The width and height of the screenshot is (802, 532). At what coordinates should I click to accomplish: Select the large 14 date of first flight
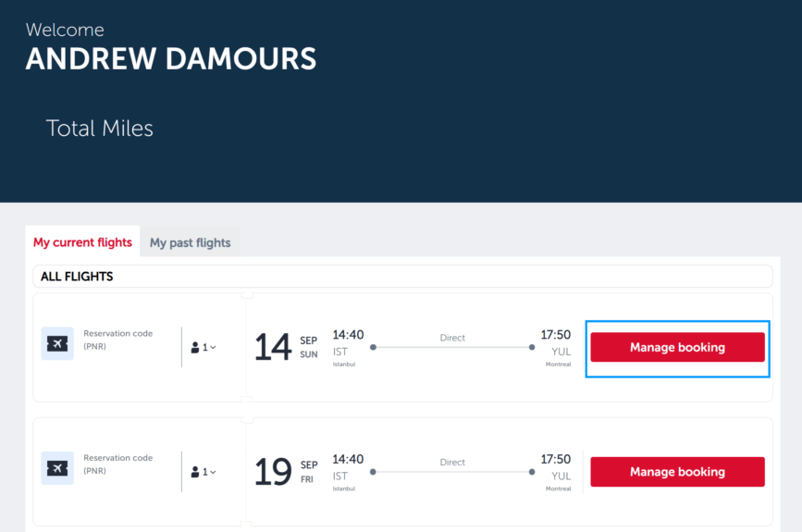[273, 347]
